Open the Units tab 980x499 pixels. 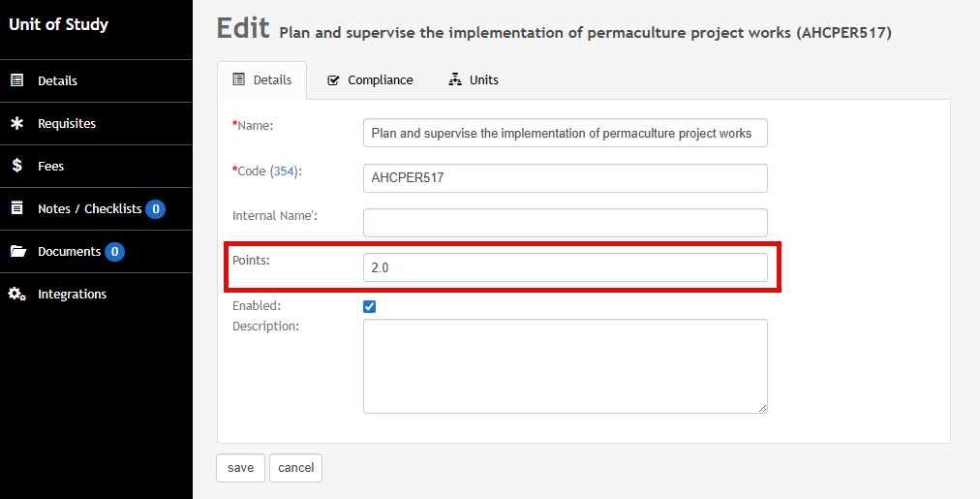tap(474, 80)
